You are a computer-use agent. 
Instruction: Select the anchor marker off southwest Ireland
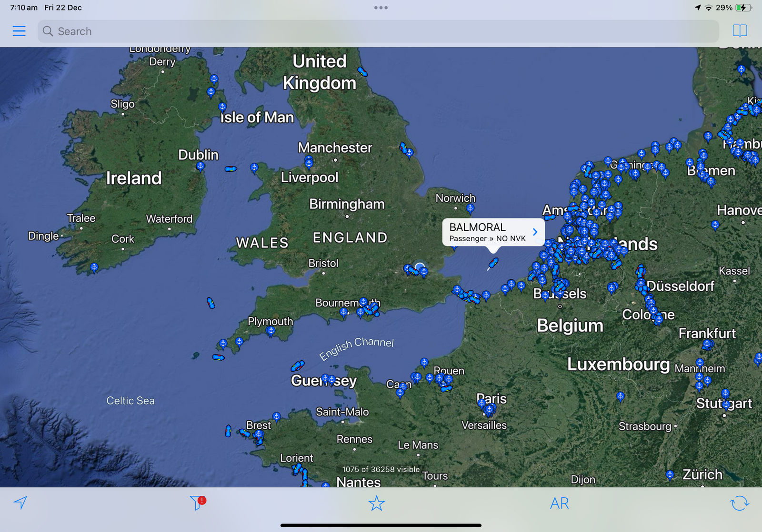click(x=94, y=267)
